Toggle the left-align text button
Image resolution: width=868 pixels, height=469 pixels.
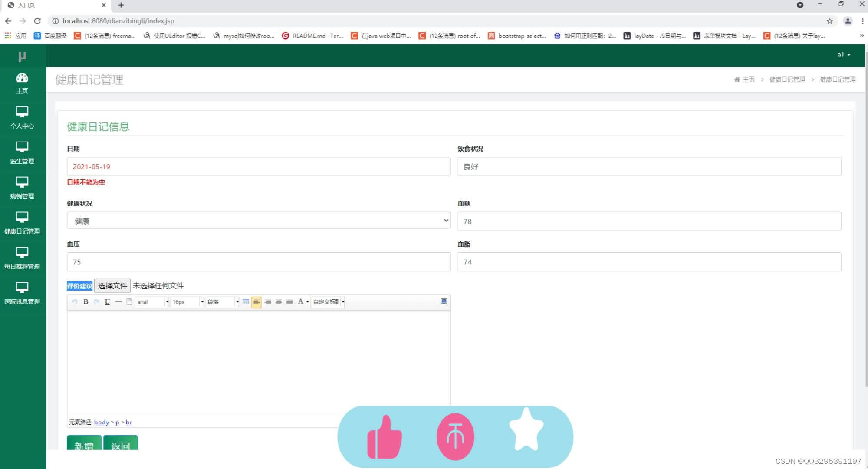(256, 302)
